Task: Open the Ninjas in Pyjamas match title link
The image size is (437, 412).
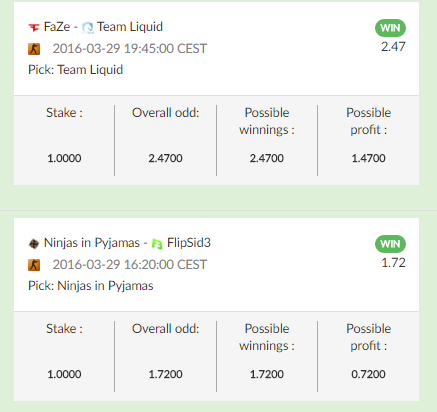Action: pyautogui.click(x=92, y=243)
